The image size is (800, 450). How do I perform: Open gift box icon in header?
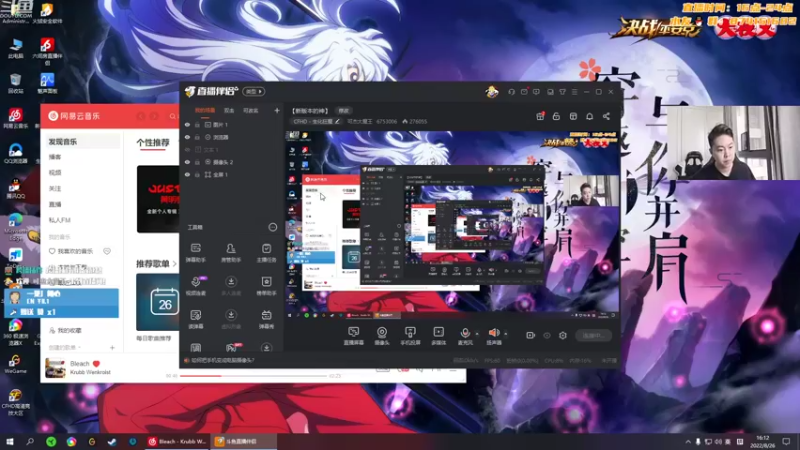click(540, 116)
